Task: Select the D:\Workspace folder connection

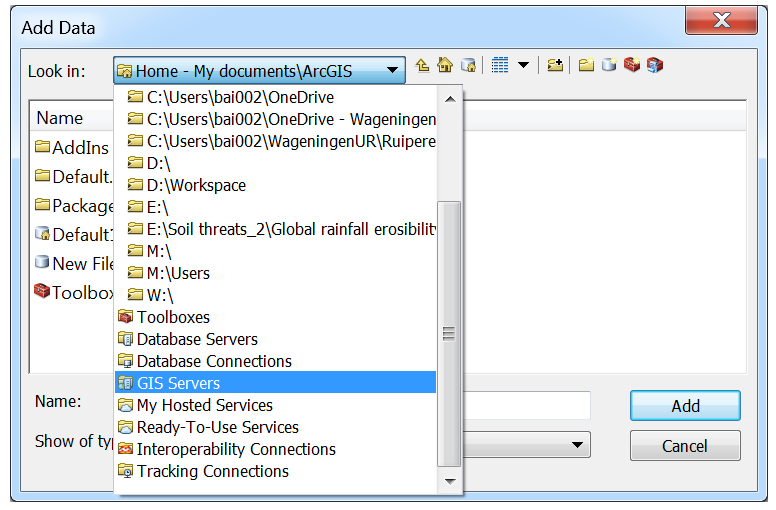Action: pyautogui.click(x=195, y=185)
